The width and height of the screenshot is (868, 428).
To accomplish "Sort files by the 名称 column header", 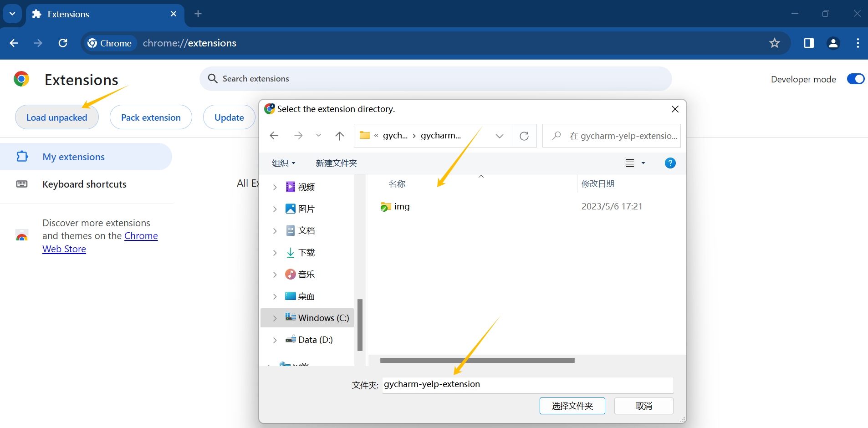I will click(397, 183).
